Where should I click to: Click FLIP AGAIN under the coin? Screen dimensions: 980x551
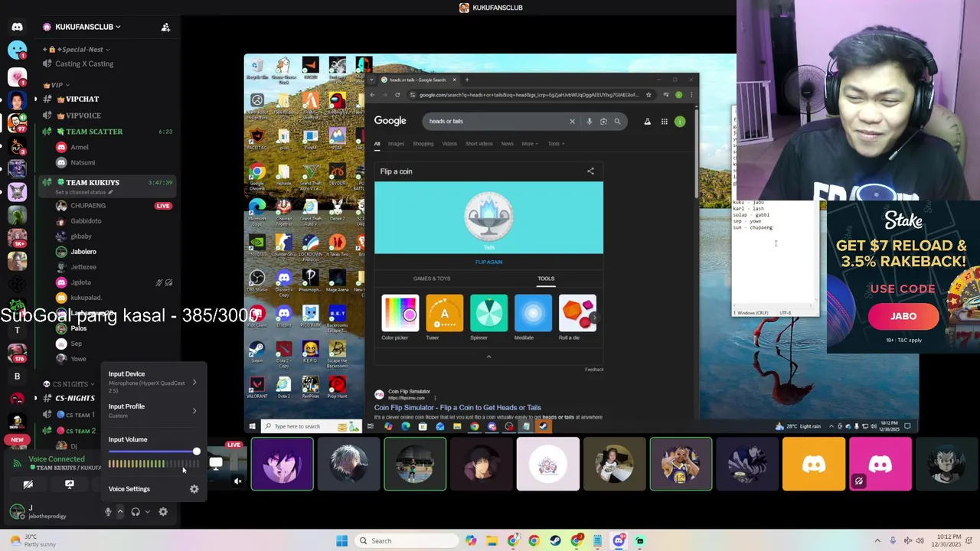(488, 262)
